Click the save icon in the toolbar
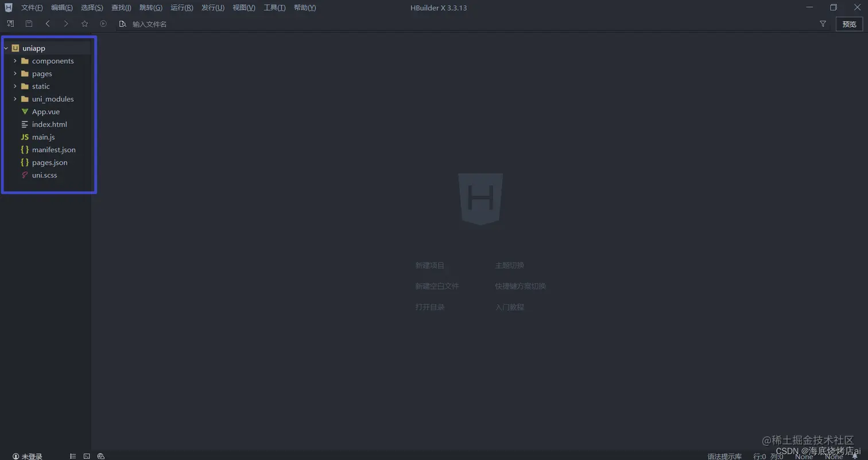 click(x=29, y=24)
